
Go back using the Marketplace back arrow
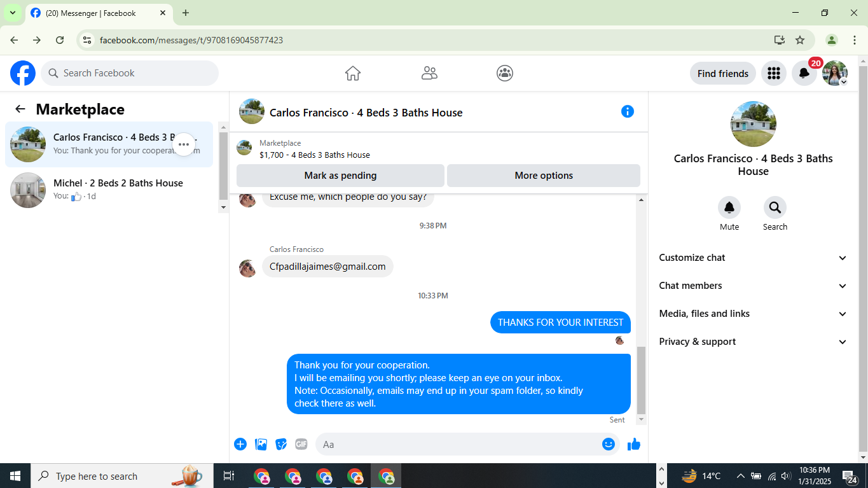pyautogui.click(x=20, y=109)
